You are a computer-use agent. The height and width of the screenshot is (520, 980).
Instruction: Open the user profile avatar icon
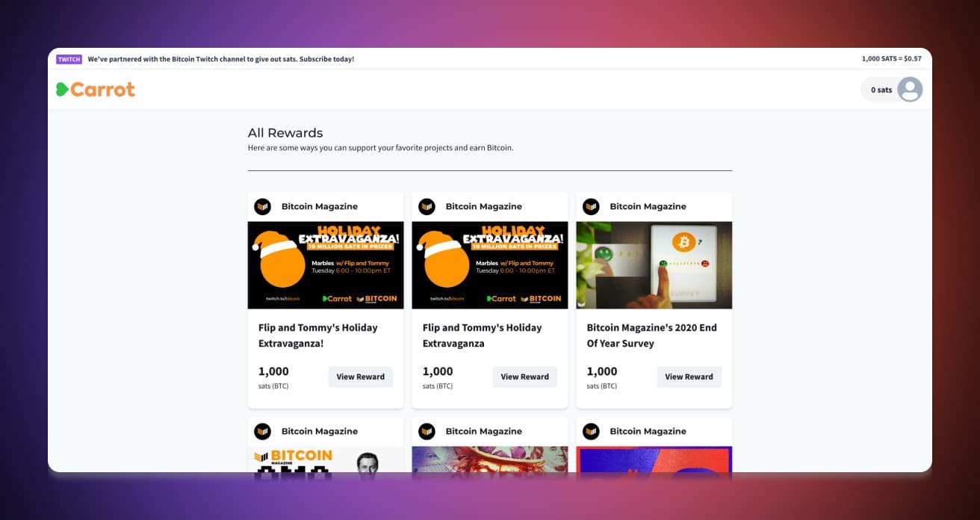coord(910,90)
